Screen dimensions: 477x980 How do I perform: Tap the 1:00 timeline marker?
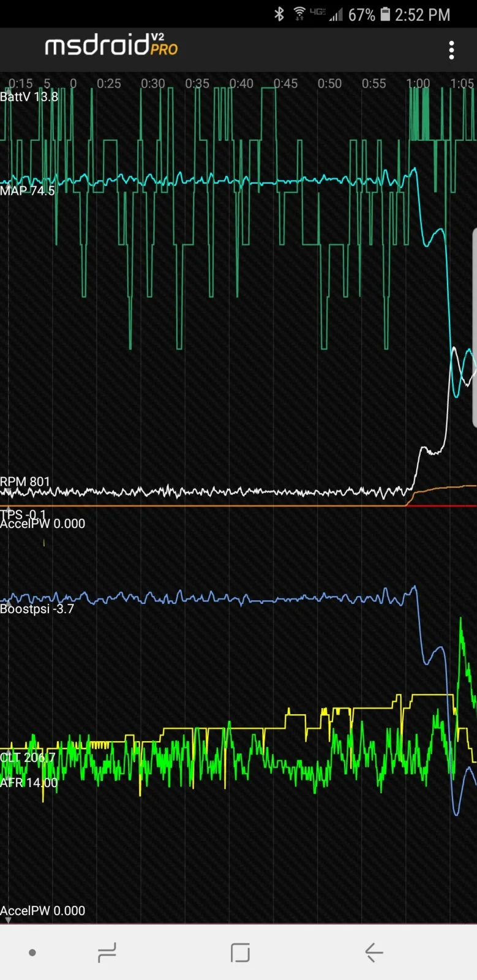pos(418,83)
